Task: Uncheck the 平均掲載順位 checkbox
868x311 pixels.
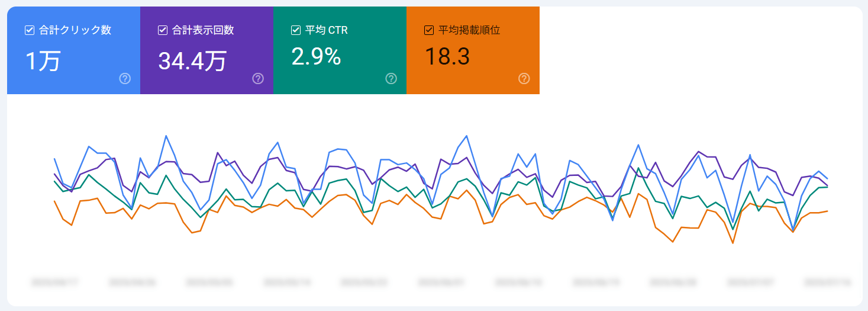Action: click(429, 30)
